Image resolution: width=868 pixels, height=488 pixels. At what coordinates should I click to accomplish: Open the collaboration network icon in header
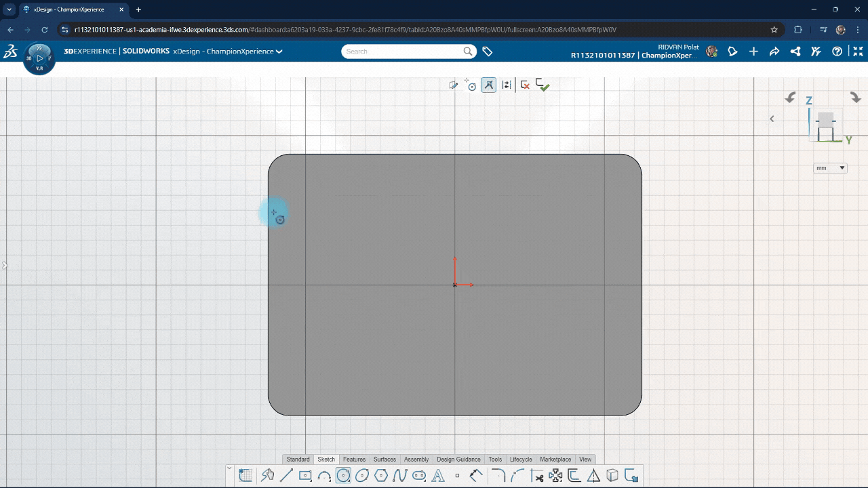pos(795,52)
